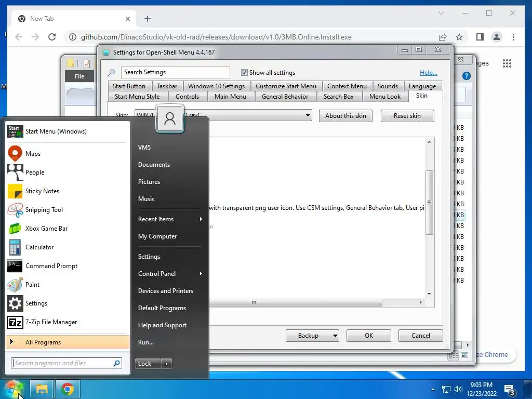532x399 pixels.
Task: Open Google apps grid
Action: pyautogui.click(x=507, y=63)
